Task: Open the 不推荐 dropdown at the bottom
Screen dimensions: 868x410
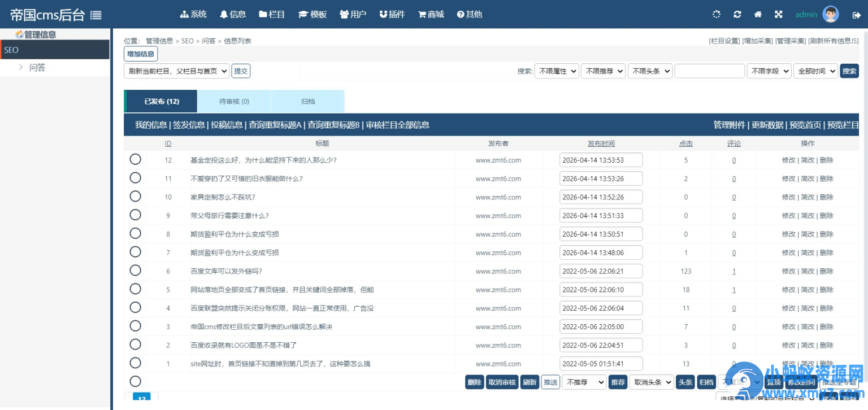Action: 584,382
